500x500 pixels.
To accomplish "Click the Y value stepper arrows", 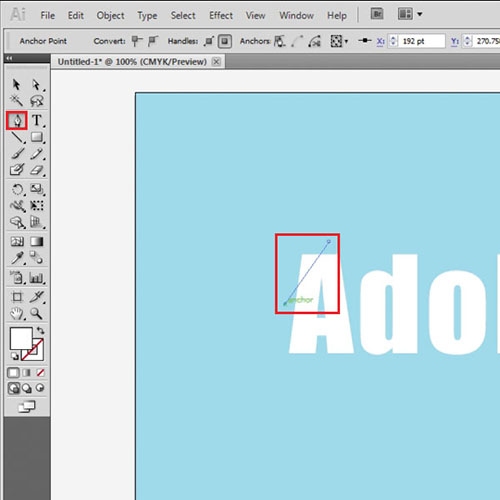I will [x=467, y=41].
